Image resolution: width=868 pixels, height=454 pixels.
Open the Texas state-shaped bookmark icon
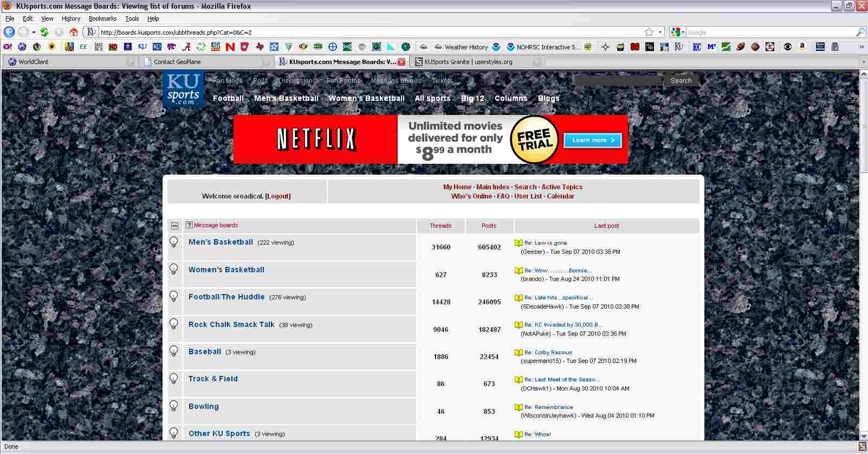tap(259, 47)
